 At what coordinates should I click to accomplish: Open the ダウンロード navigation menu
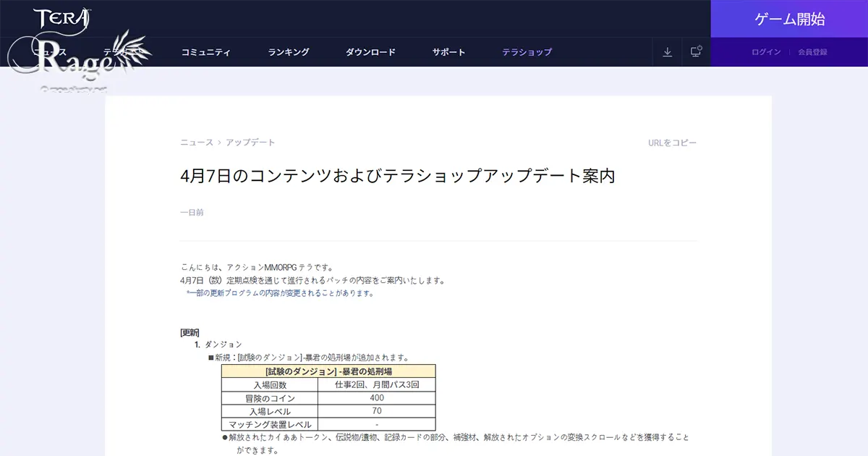pyautogui.click(x=371, y=51)
